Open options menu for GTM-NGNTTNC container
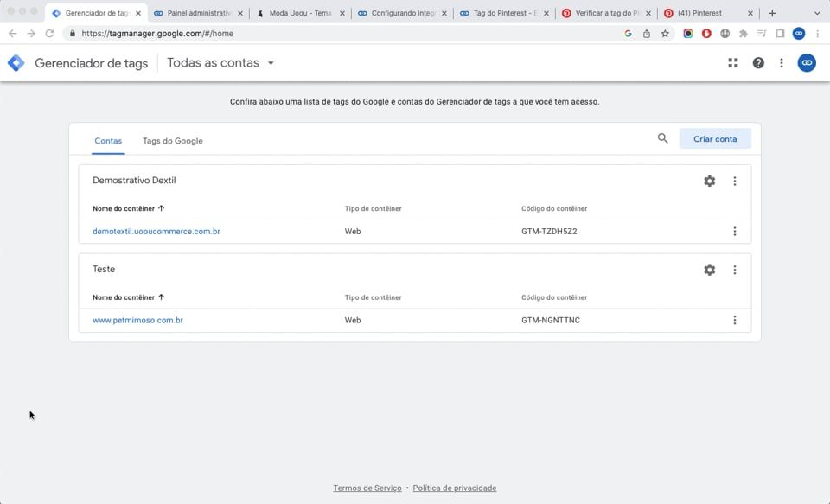The height and width of the screenshot is (504, 830). pos(734,320)
